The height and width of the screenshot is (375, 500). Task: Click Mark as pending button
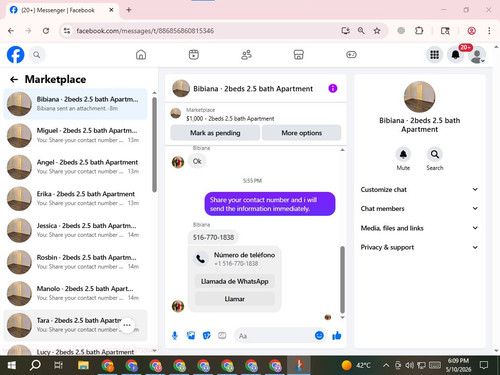coord(215,133)
